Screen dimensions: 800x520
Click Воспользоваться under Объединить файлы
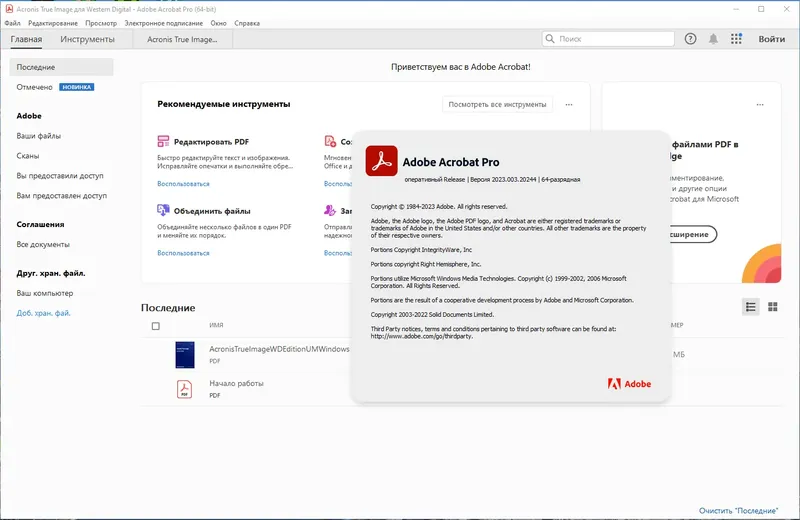coord(183,253)
